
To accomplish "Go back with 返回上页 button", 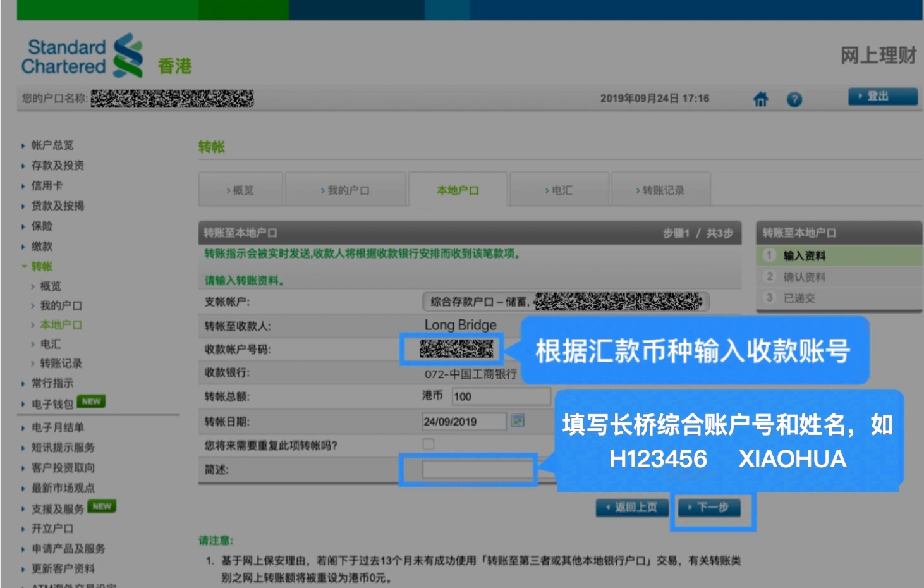I will click(632, 507).
